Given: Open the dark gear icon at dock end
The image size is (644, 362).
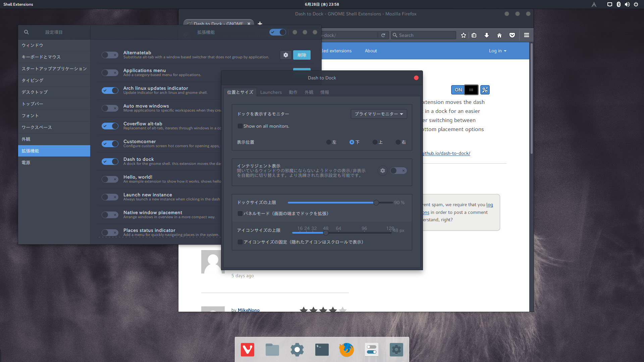Looking at the screenshot, I should [x=396, y=350].
